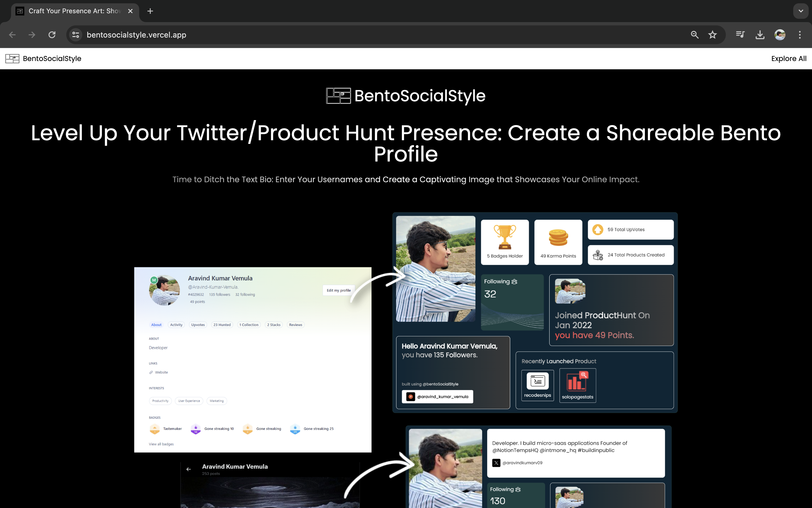This screenshot has height=508, width=812.
Task: Expand badges with the View all badges link
Action: (161, 444)
